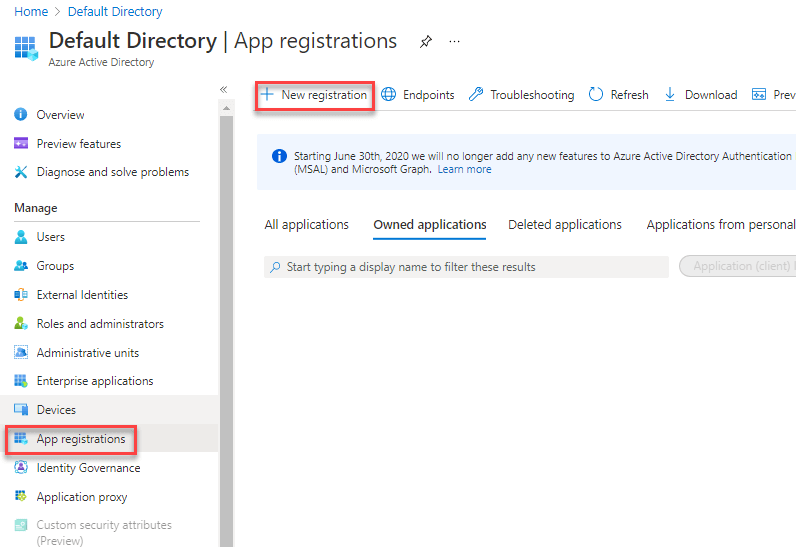Switch to Owned applications tab
This screenshot has height=547, width=796.
430,225
